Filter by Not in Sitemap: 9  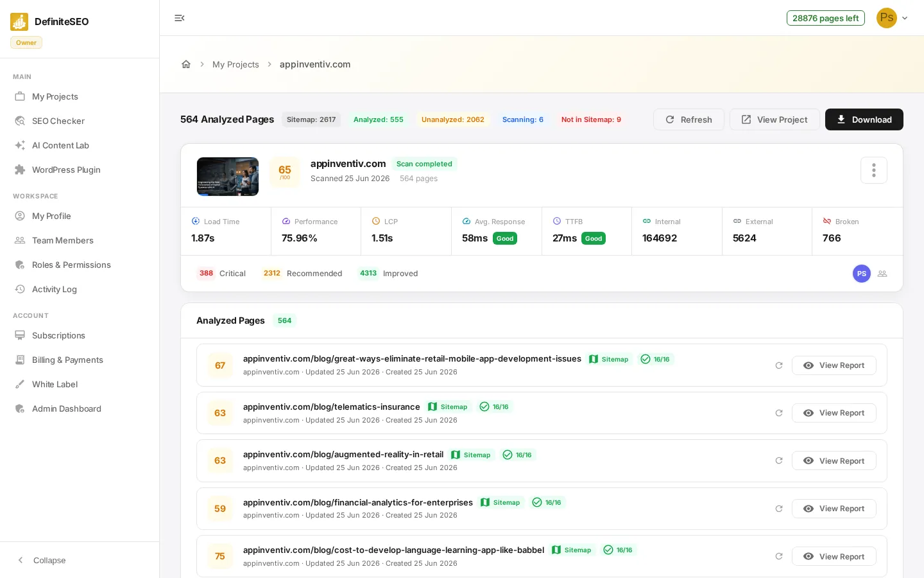[x=591, y=119]
